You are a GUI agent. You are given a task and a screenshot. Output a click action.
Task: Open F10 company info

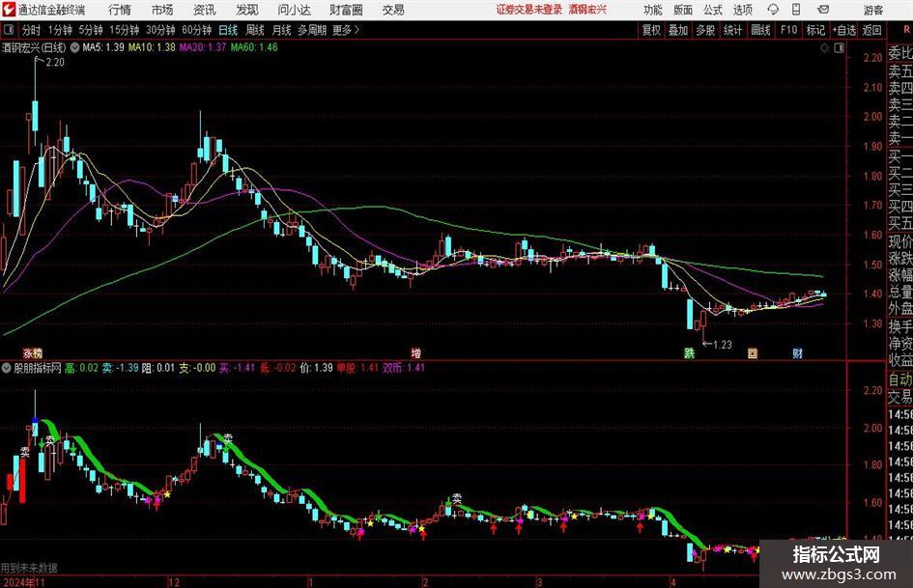pyautogui.click(x=789, y=30)
